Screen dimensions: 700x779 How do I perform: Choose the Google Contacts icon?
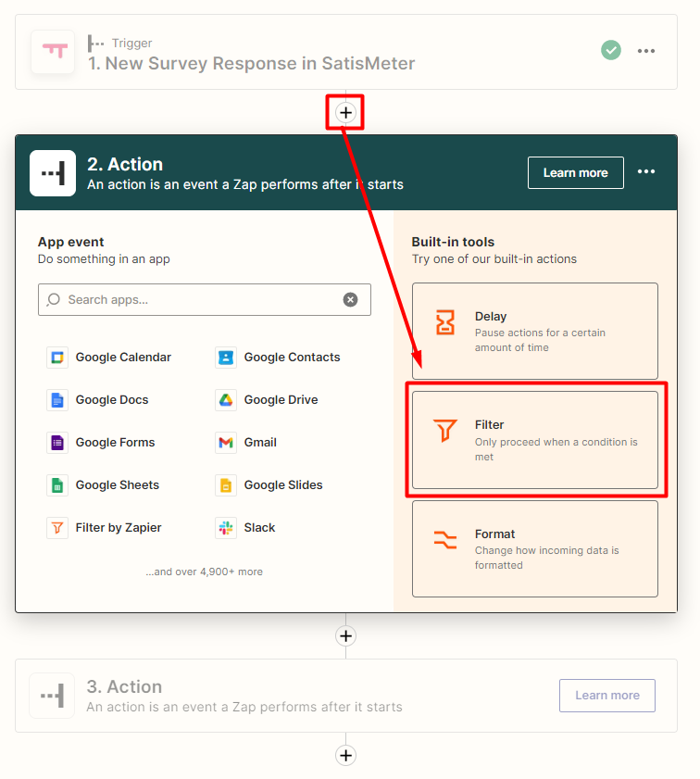226,358
